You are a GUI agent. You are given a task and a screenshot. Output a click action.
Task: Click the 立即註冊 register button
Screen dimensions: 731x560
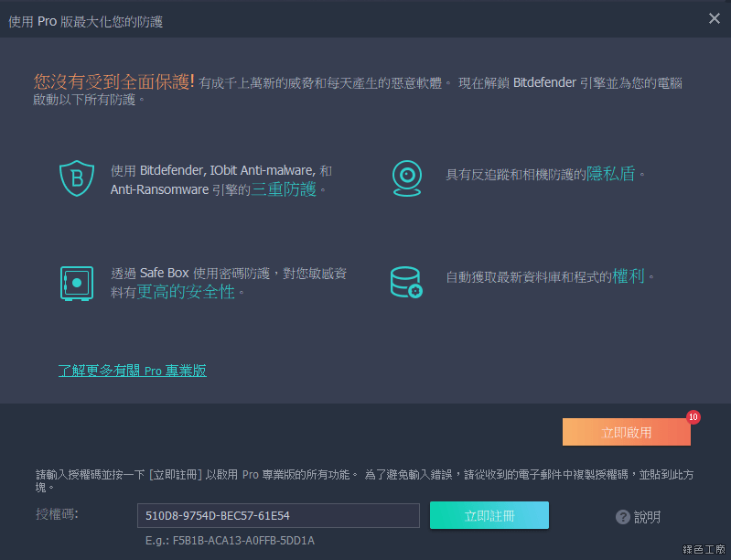tap(489, 515)
